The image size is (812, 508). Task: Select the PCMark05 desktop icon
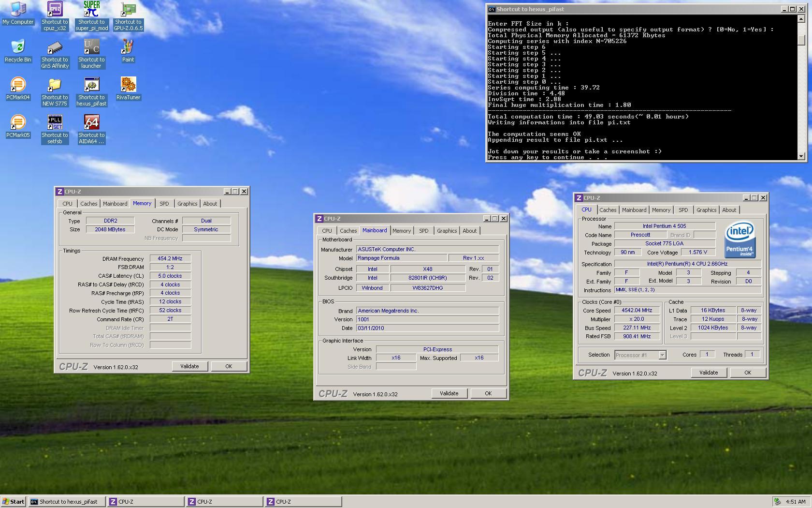point(18,126)
